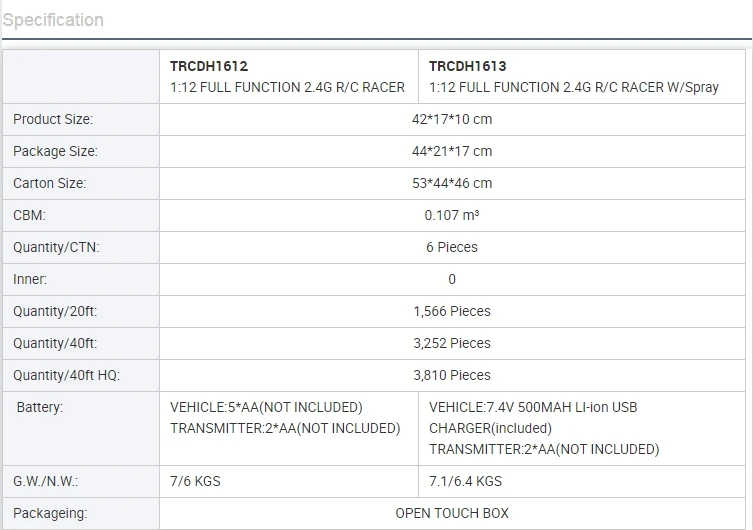Click the Battery row label

40,407
